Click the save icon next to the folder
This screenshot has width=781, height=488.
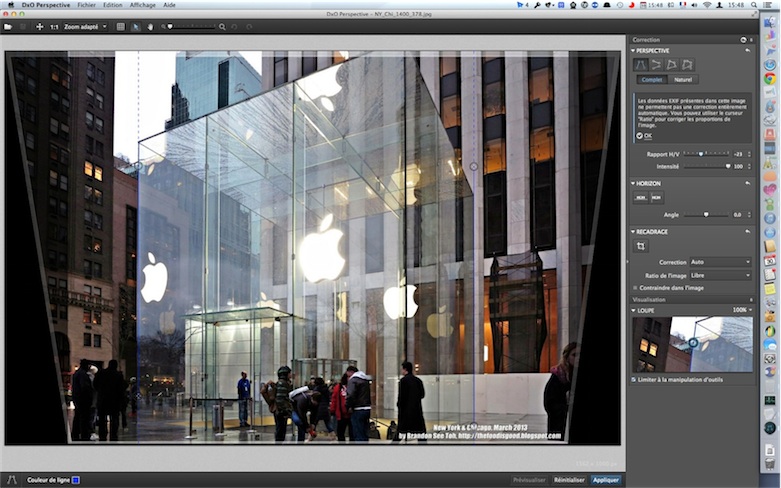tap(23, 27)
